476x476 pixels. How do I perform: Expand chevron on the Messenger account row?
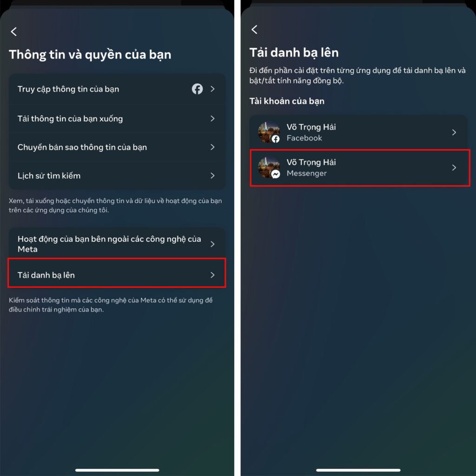pyautogui.click(x=454, y=167)
